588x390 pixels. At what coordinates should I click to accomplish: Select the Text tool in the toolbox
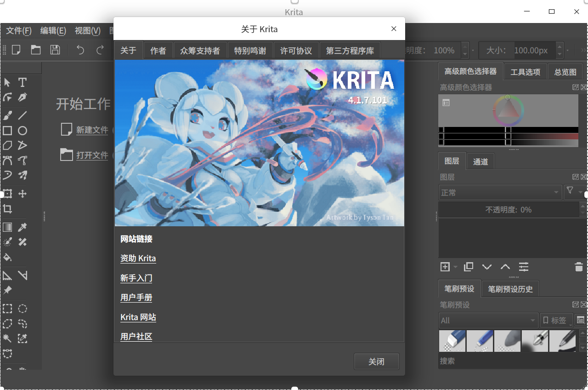23,83
